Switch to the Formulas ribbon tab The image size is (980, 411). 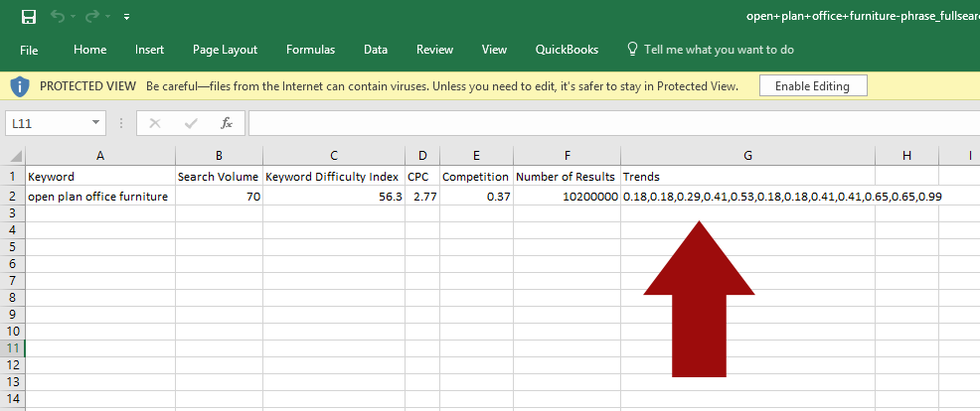[310, 50]
